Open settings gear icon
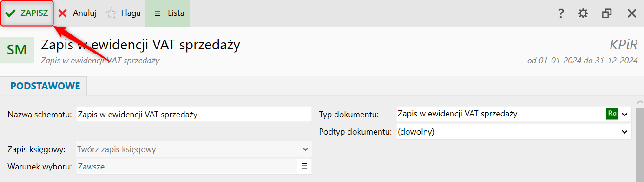The width and height of the screenshot is (644, 182). click(583, 13)
